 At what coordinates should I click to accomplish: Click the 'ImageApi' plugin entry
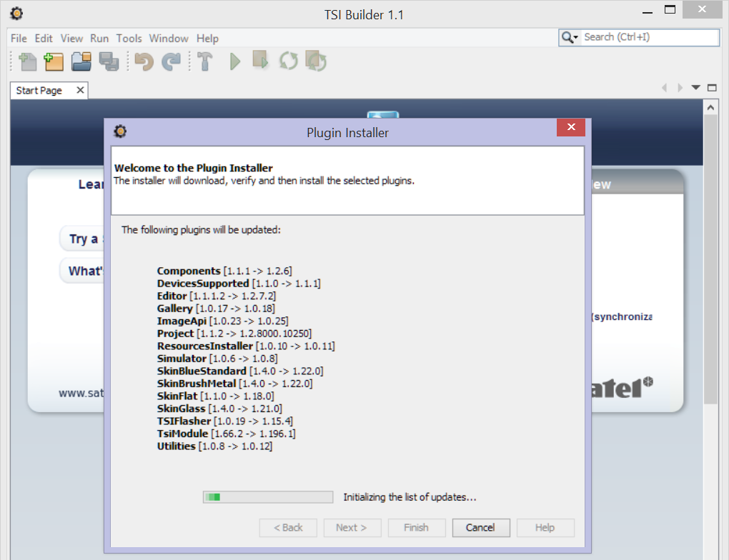(x=223, y=321)
